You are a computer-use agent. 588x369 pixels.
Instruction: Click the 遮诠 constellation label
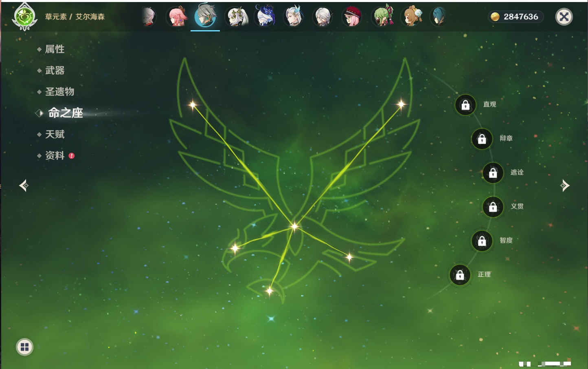coord(517,172)
